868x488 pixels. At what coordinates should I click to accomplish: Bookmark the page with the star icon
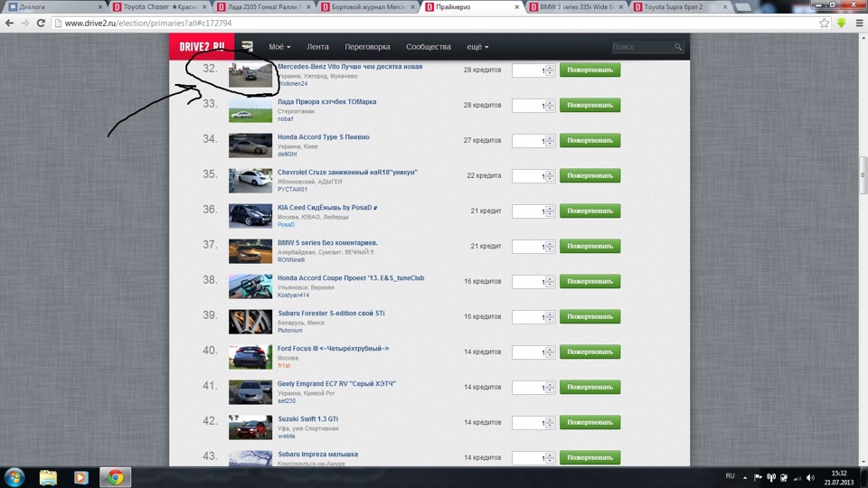coord(825,23)
